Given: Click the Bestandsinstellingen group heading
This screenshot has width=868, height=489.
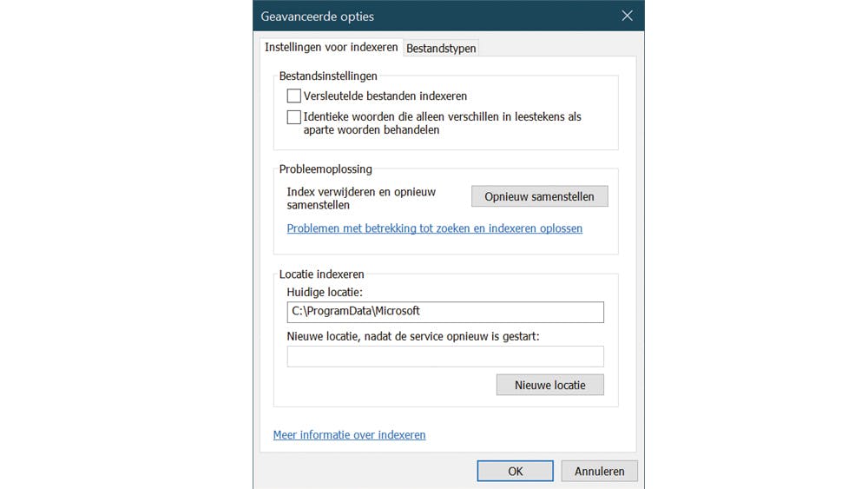Looking at the screenshot, I should point(328,76).
